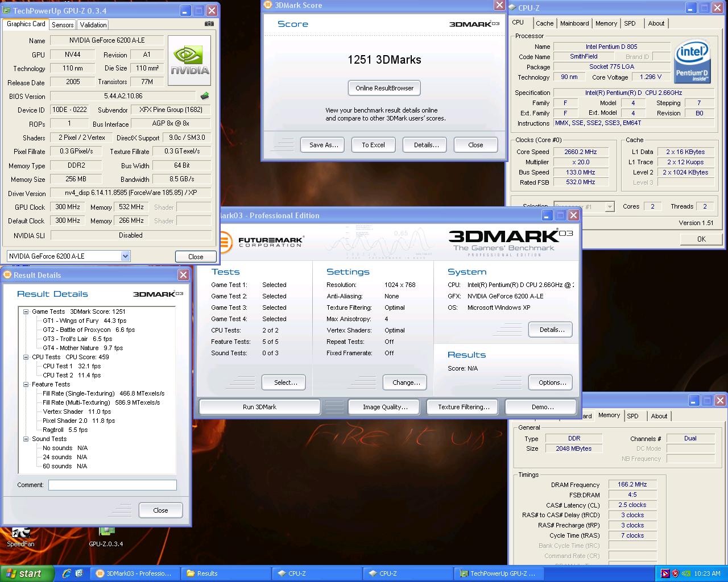
Task: Switch to Results folder taskbar button
Action: (x=225, y=573)
